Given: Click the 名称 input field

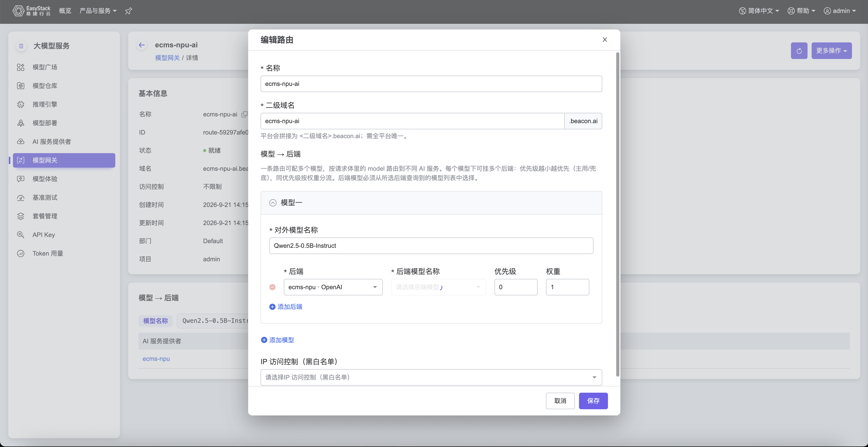Looking at the screenshot, I should [x=431, y=84].
